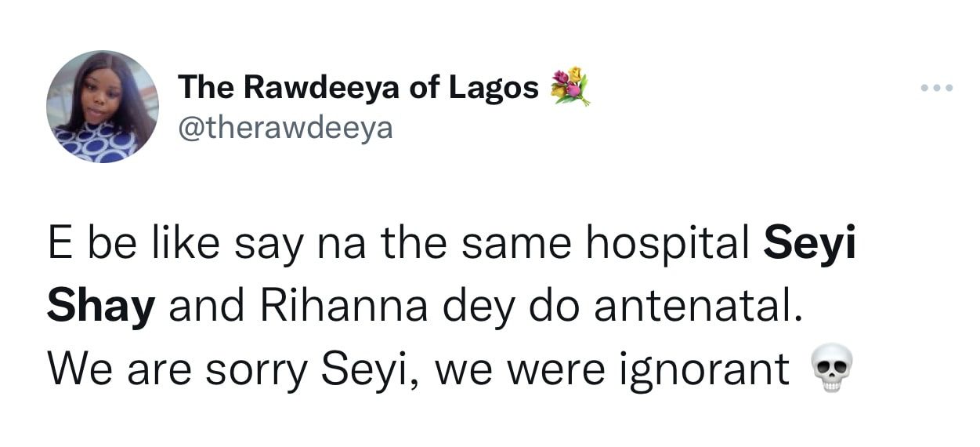
Task: Open The Rawdeeya of Lagos display name
Action: pos(359,88)
